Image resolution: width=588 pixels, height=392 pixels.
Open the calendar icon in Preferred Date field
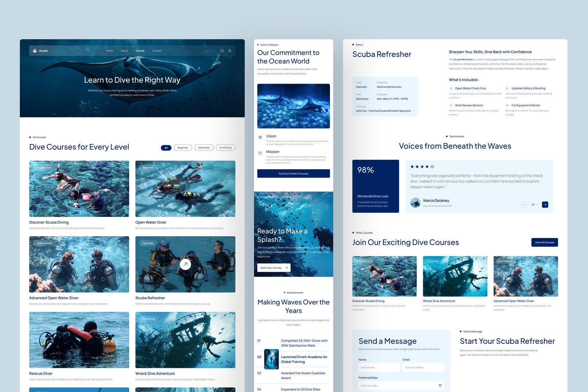pos(440,385)
